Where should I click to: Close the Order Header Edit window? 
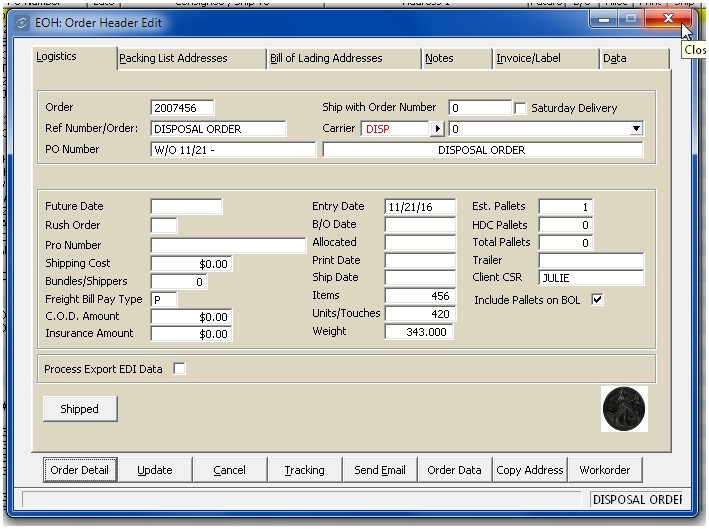668,19
